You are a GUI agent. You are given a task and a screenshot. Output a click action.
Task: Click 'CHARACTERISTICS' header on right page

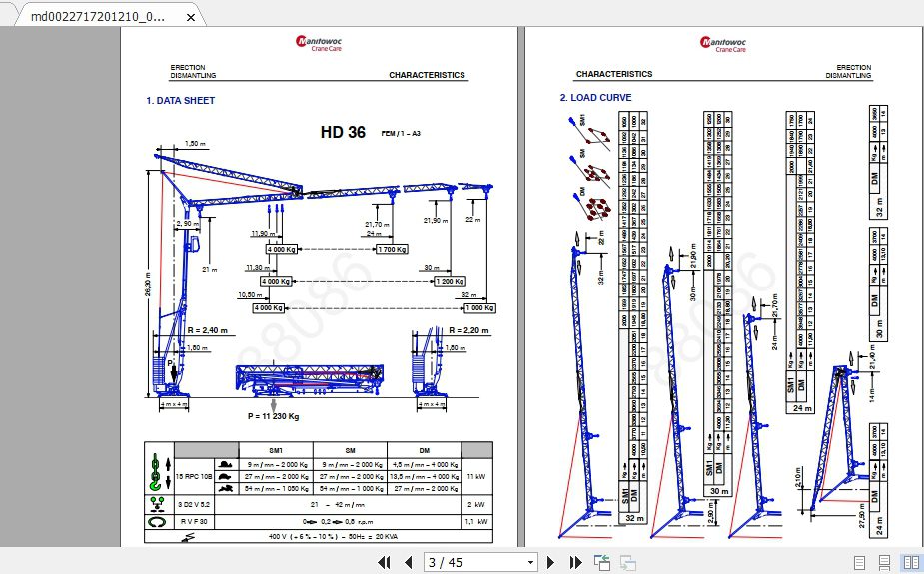pyautogui.click(x=614, y=74)
